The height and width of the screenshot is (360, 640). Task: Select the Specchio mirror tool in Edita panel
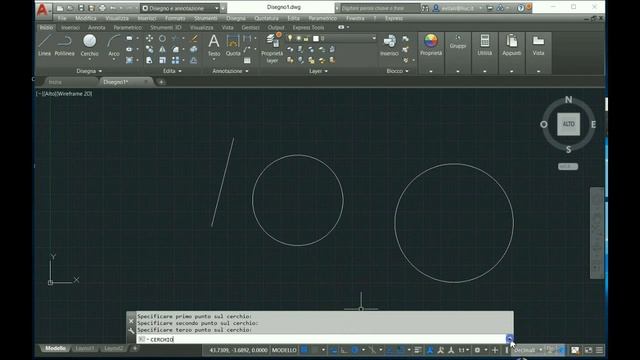point(162,49)
